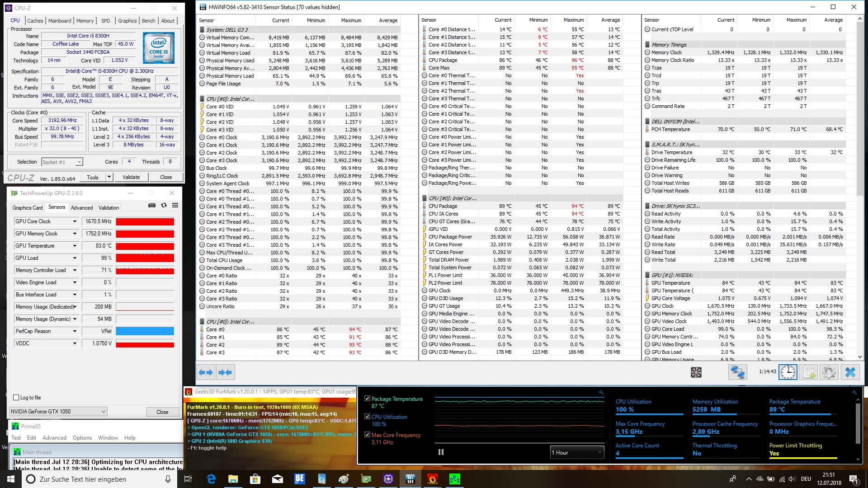Screen dimensions: 868x488
Task: Switch to CPU-Z Caches tab
Action: coord(35,21)
